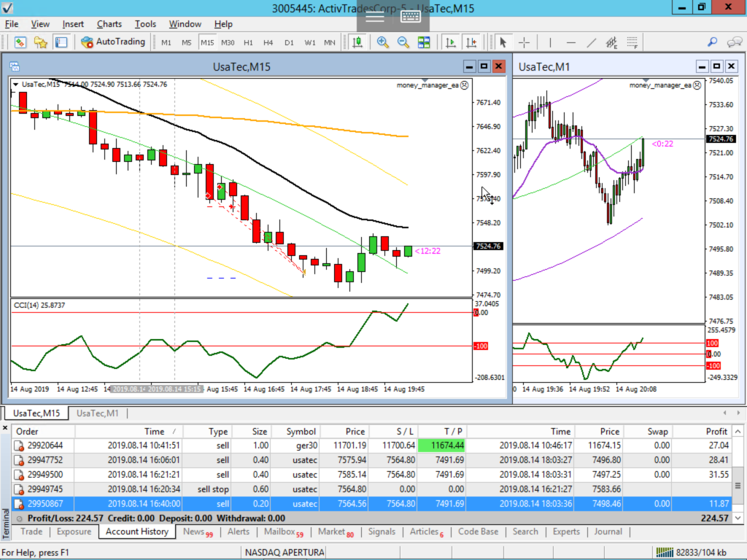Viewport: 747px width, 560px height.
Task: Open the Window menu
Action: (x=185, y=24)
